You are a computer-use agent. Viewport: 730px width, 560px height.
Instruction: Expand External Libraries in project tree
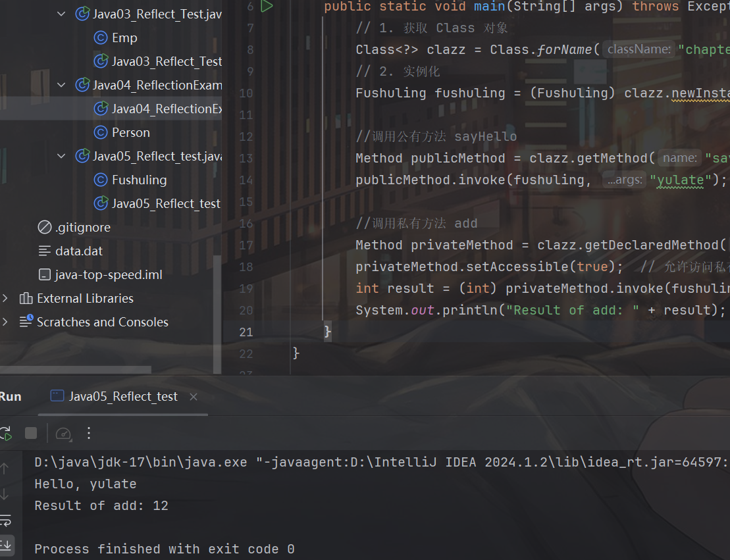pyautogui.click(x=6, y=298)
